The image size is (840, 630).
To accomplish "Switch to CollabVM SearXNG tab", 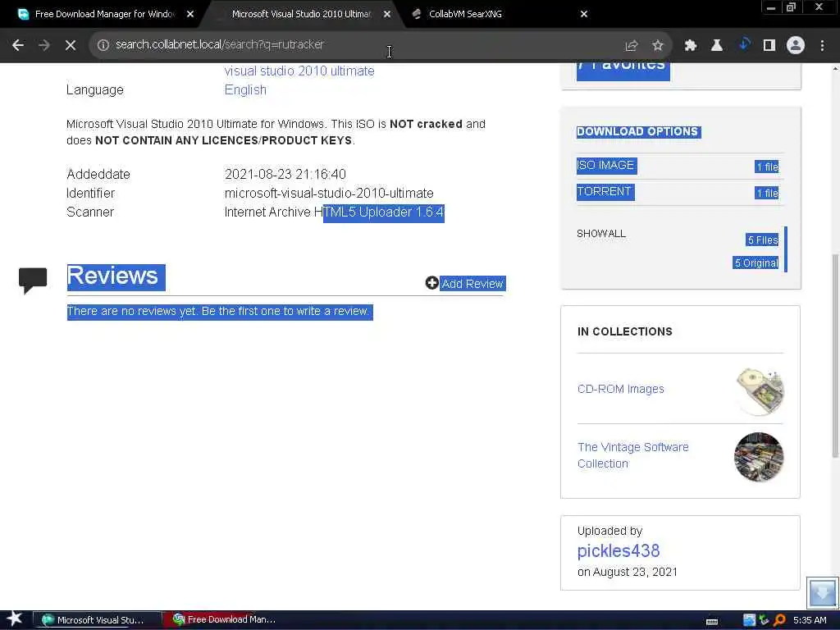I will point(465,14).
